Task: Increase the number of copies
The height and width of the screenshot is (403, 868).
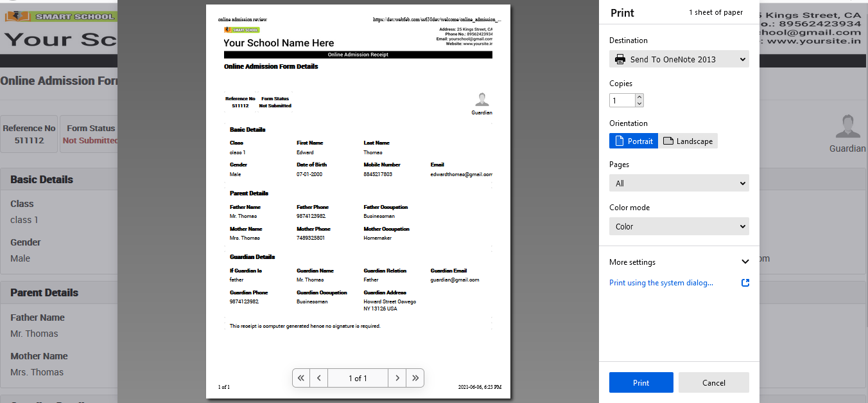Action: coord(639,98)
